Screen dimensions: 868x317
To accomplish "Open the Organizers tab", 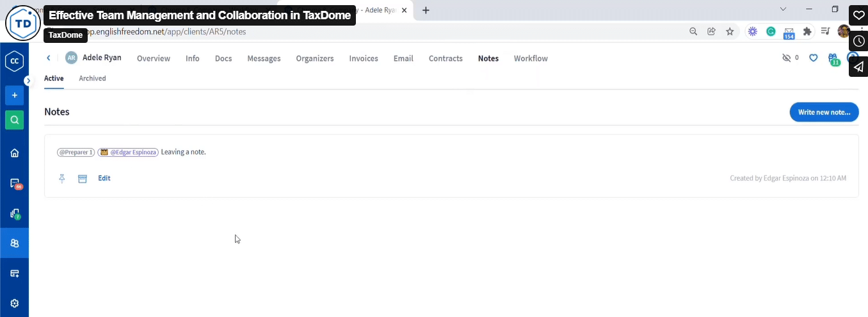I will click(x=315, y=58).
